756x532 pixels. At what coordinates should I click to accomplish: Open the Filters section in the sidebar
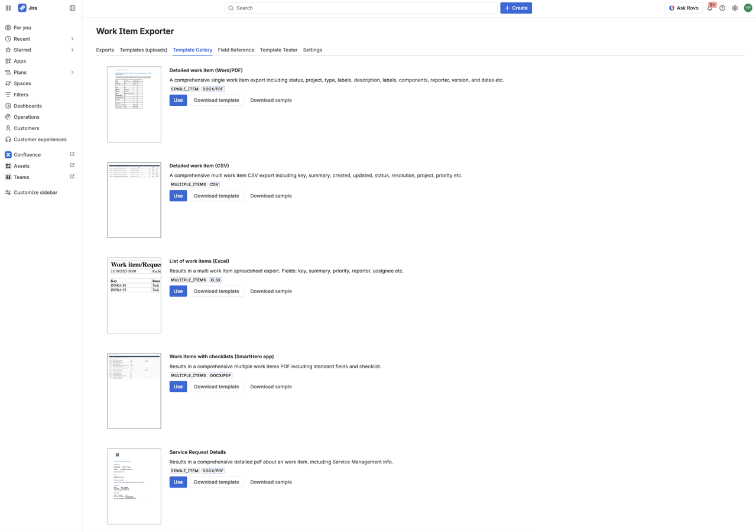coord(22,94)
